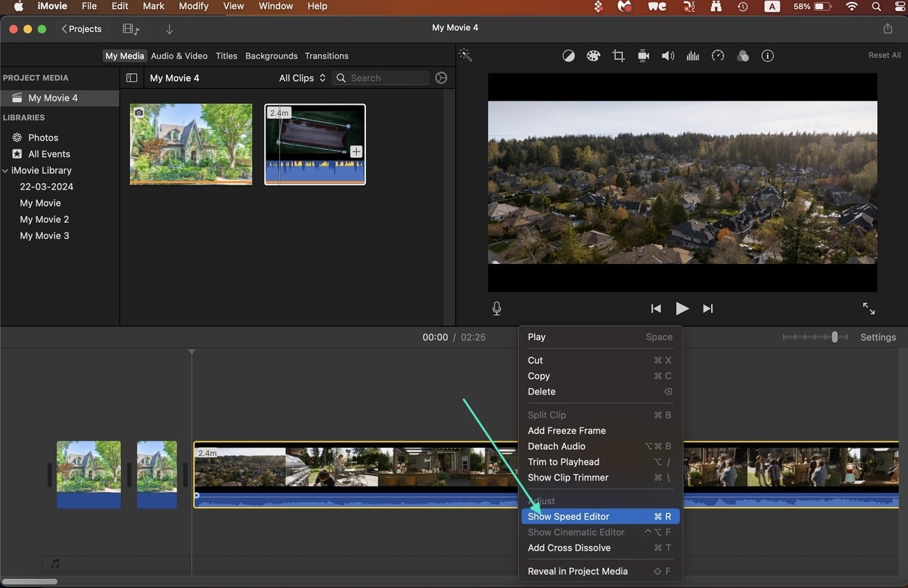908x588 pixels.
Task: Choose Delete in the context menu
Action: tap(601, 392)
